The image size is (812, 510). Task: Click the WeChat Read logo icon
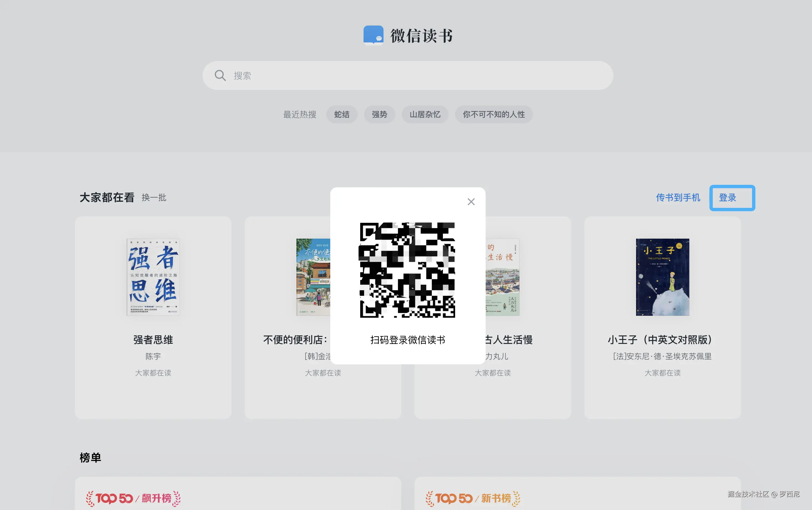click(x=373, y=35)
